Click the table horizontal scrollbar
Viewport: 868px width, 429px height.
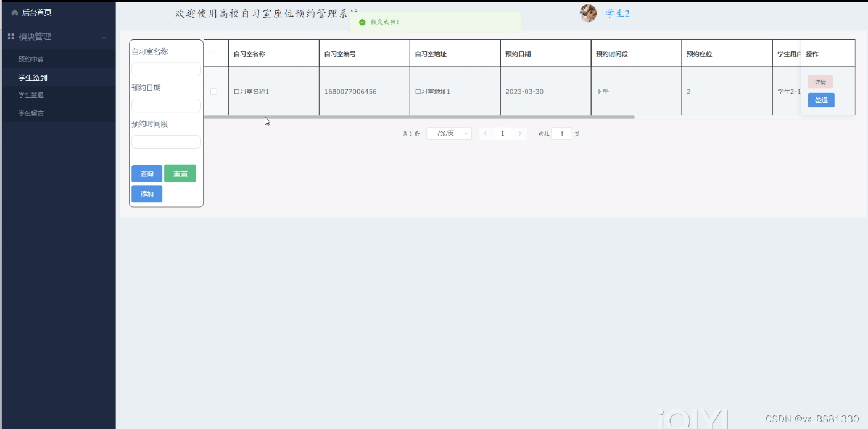(x=419, y=117)
